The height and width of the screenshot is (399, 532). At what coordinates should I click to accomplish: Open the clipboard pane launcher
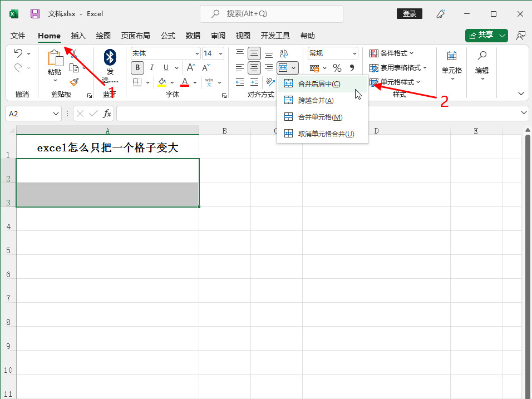click(90, 96)
